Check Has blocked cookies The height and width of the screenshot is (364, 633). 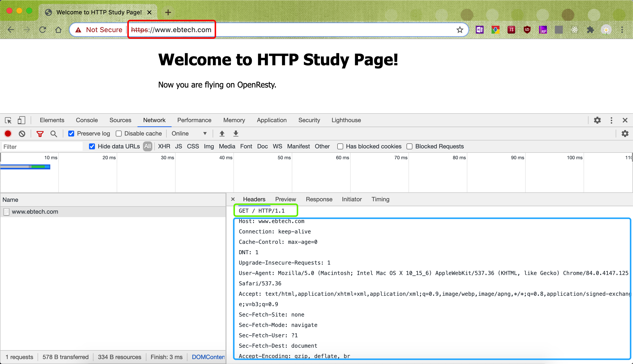click(340, 146)
